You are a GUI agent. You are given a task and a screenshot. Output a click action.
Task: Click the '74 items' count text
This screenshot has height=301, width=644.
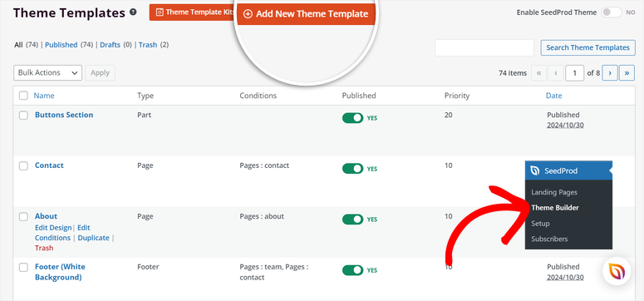[513, 73]
